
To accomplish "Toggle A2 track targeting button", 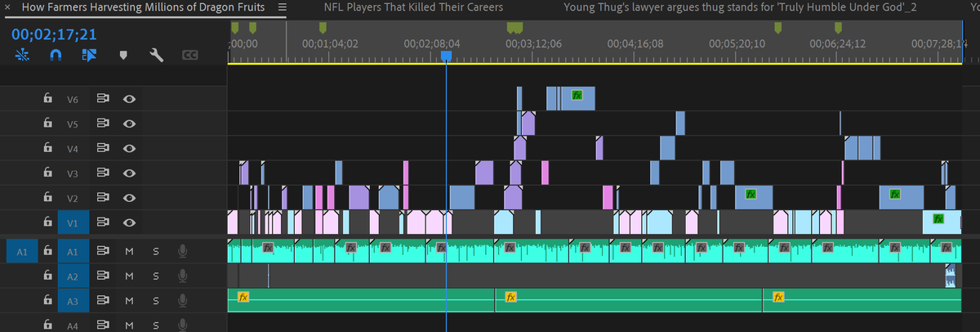I will pyautogui.click(x=72, y=276).
